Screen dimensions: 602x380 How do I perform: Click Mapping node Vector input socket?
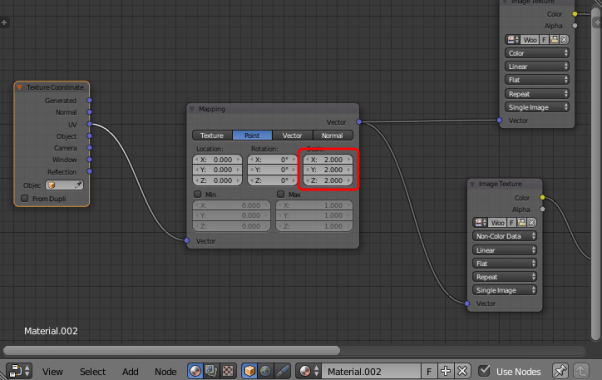[x=187, y=241]
